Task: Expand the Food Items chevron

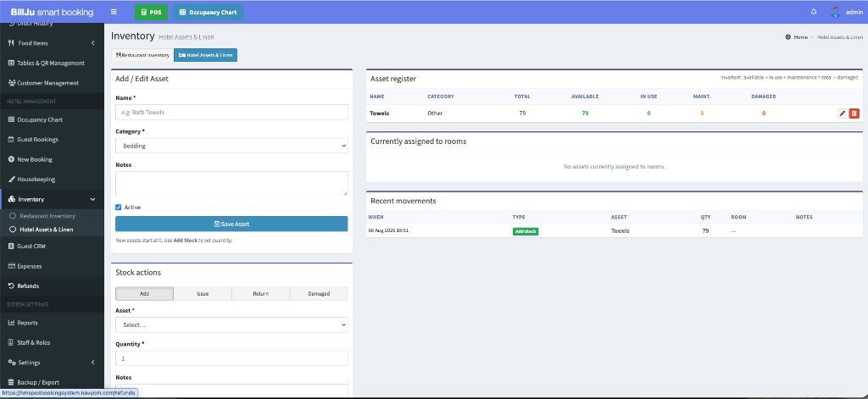Action: coord(92,43)
